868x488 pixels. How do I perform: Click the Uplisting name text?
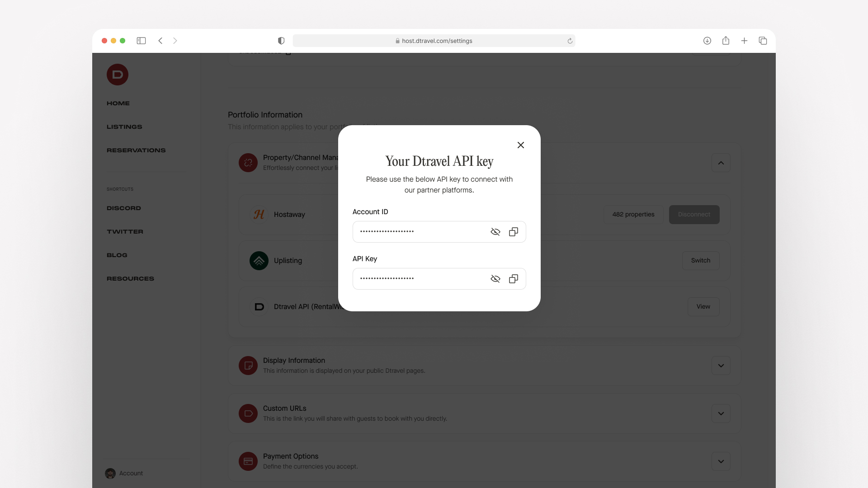click(x=288, y=261)
